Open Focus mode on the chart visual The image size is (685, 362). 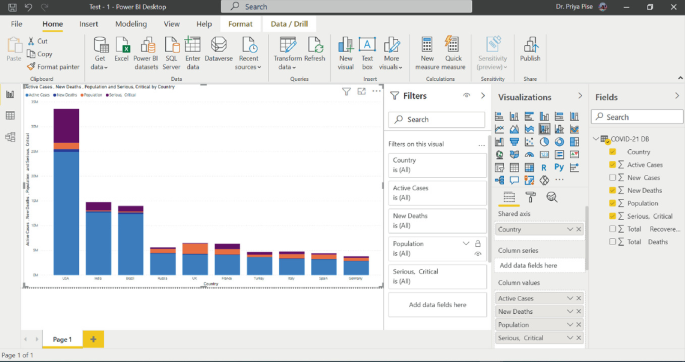tap(361, 91)
